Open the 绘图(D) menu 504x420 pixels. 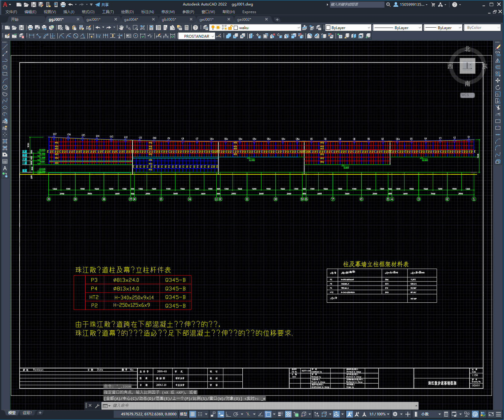127,12
